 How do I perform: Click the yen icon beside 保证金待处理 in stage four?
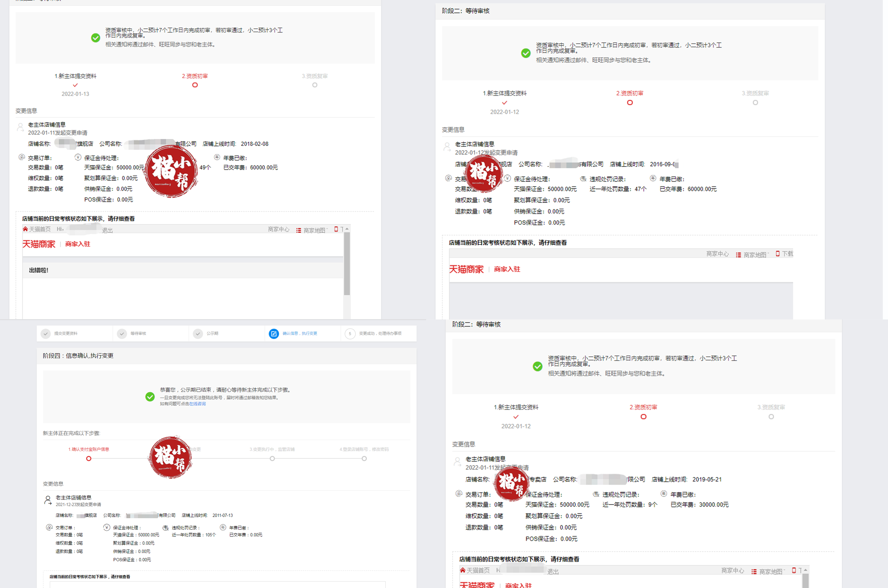point(107,527)
